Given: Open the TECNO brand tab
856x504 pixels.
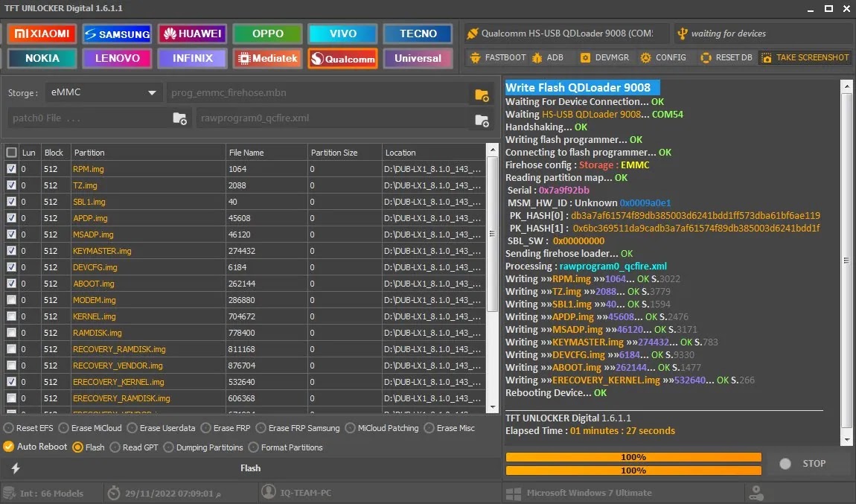Looking at the screenshot, I should point(418,34).
